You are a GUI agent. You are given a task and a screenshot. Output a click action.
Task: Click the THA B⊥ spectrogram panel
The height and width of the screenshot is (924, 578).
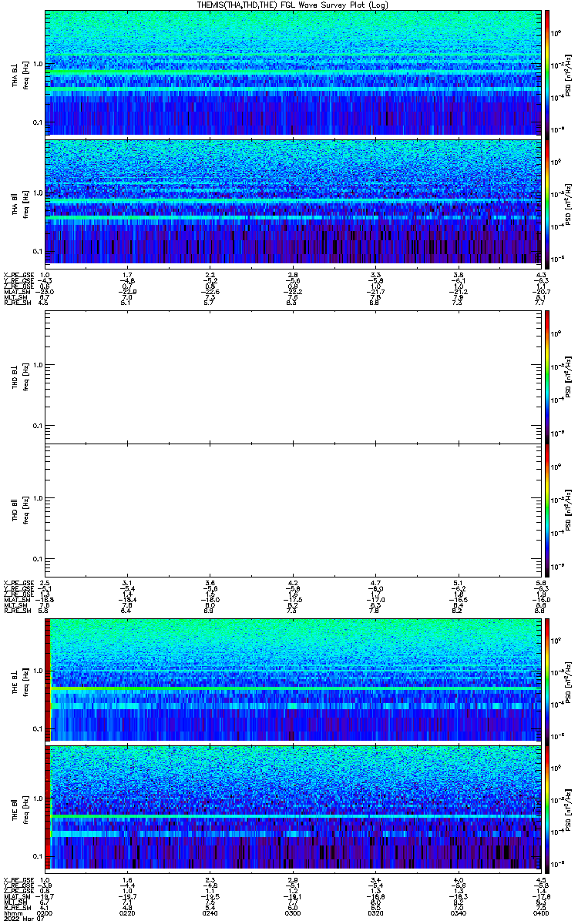click(x=294, y=73)
